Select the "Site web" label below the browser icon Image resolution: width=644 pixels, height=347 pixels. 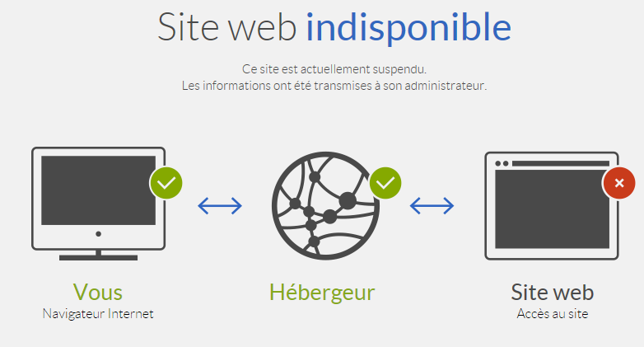click(x=553, y=293)
